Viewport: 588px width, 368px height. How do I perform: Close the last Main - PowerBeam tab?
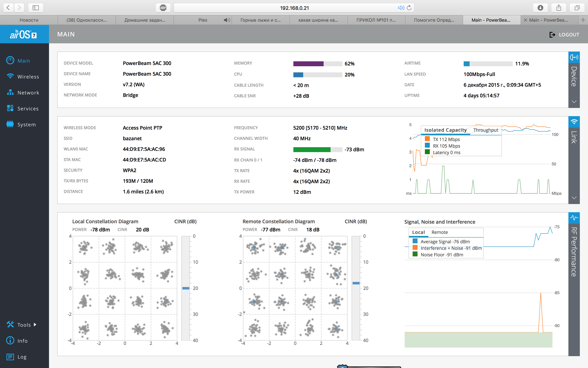(526, 20)
